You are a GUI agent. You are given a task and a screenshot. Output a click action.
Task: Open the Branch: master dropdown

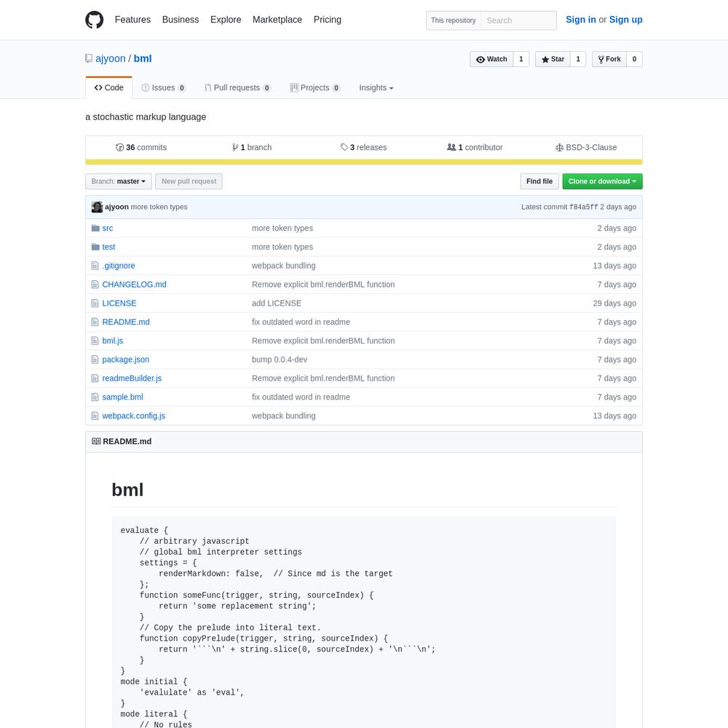(x=119, y=181)
